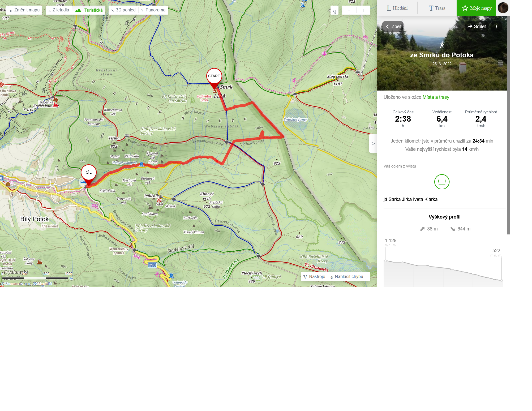Click the user profile avatar
This screenshot has width=532, height=411.
pos(503,8)
